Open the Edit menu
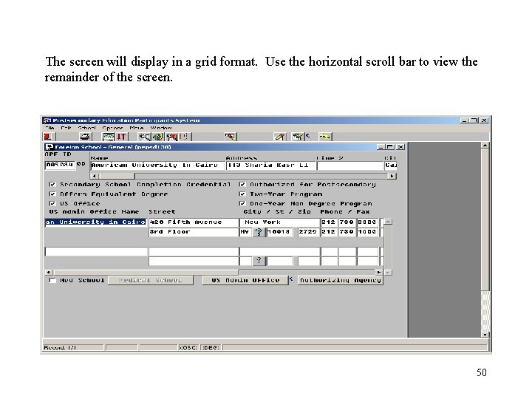532x399 pixels. 66,129
